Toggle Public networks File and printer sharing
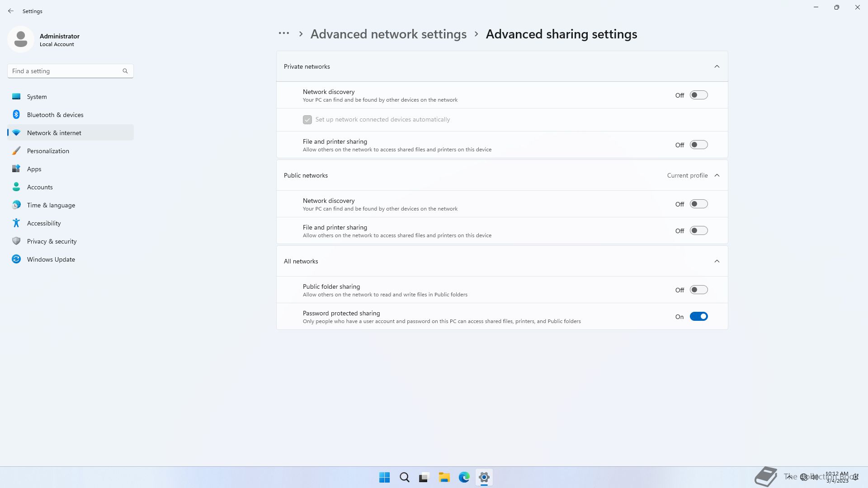The height and width of the screenshot is (488, 868). point(698,231)
